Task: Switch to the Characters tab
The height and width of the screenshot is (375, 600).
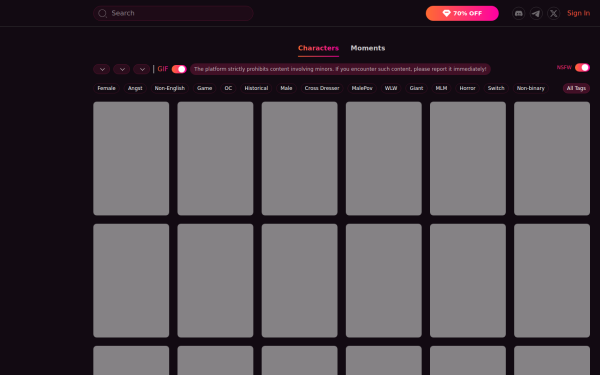Action: tap(318, 48)
